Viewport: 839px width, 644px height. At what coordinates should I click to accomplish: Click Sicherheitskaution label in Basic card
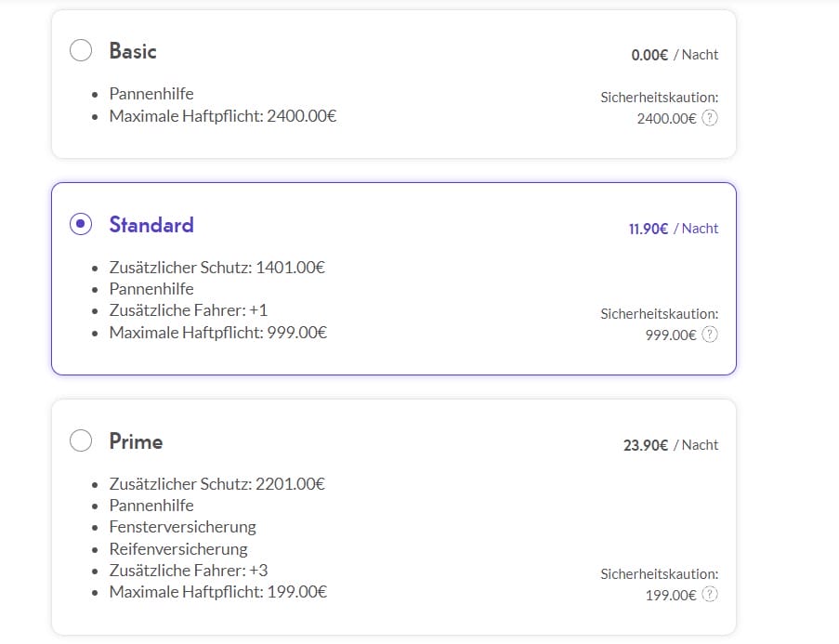point(660,98)
